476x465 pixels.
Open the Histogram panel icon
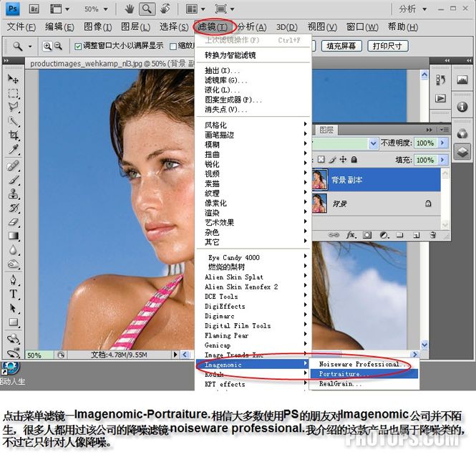click(462, 80)
